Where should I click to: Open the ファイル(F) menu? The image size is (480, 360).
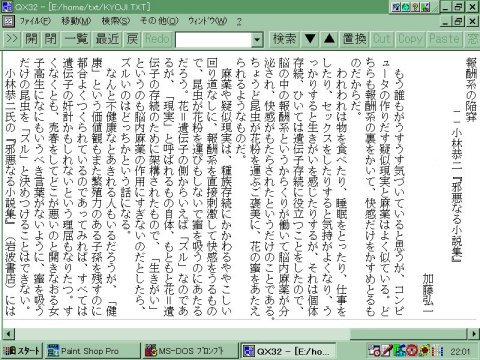pyautogui.click(x=35, y=21)
